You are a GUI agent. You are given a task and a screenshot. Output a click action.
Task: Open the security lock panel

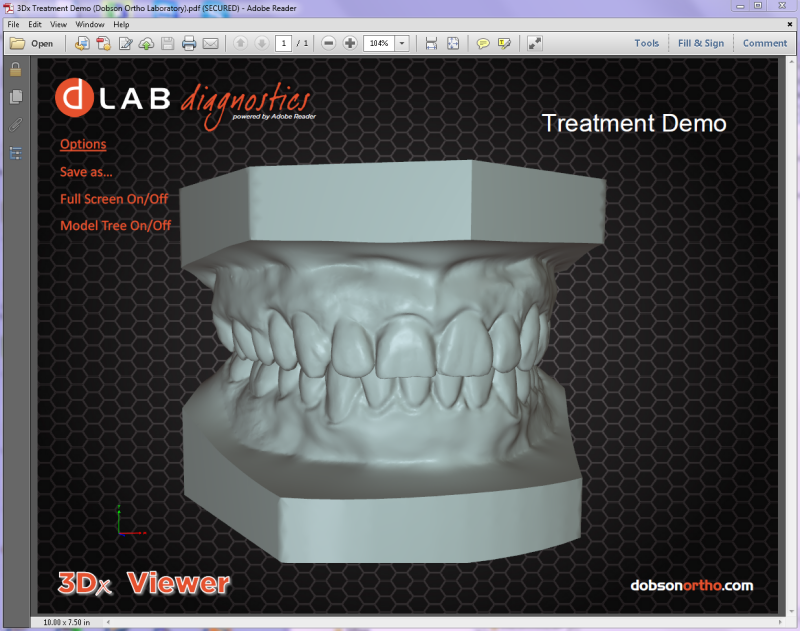pyautogui.click(x=16, y=69)
